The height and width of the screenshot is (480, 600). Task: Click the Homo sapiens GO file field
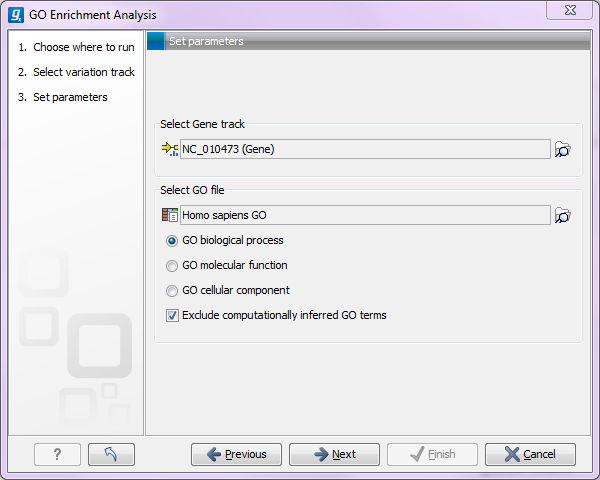pyautogui.click(x=365, y=215)
